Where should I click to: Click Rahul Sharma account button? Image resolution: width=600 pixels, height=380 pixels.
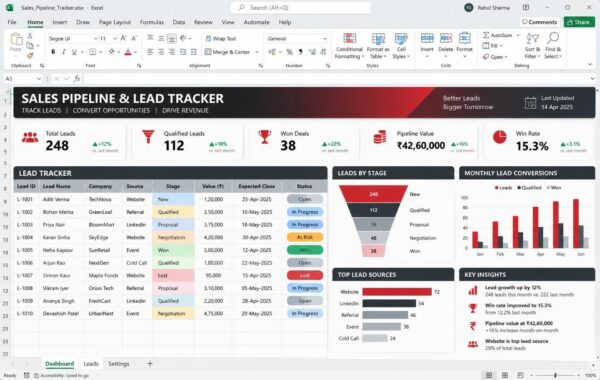(x=488, y=8)
